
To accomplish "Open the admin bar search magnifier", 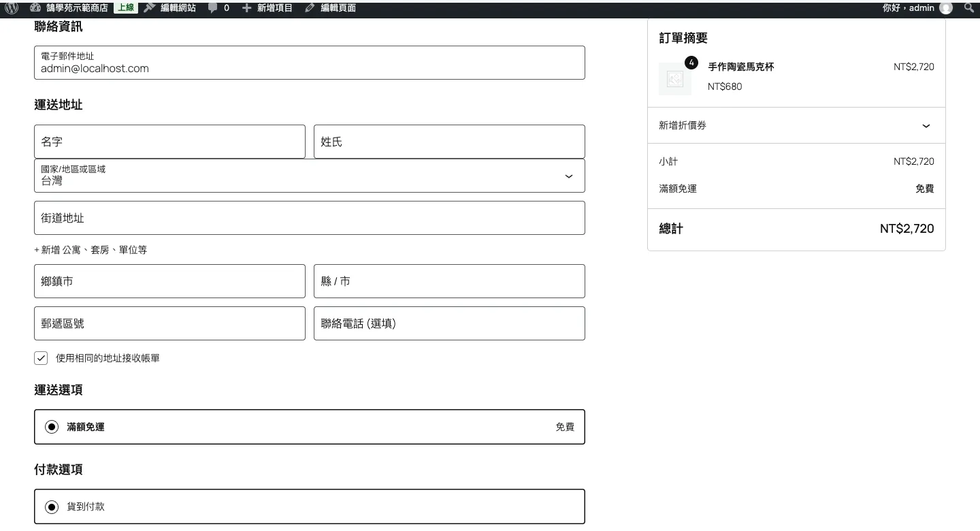I will click(x=969, y=8).
